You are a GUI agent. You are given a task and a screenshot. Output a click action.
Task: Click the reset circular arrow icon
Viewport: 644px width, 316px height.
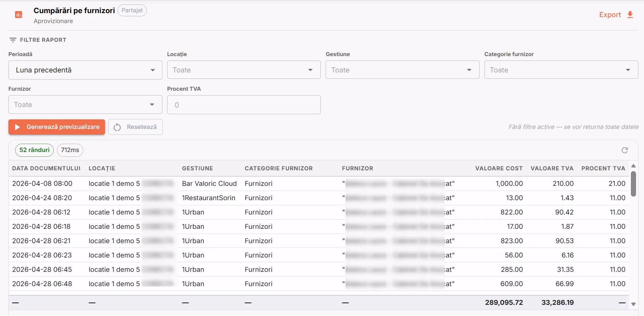tap(117, 127)
